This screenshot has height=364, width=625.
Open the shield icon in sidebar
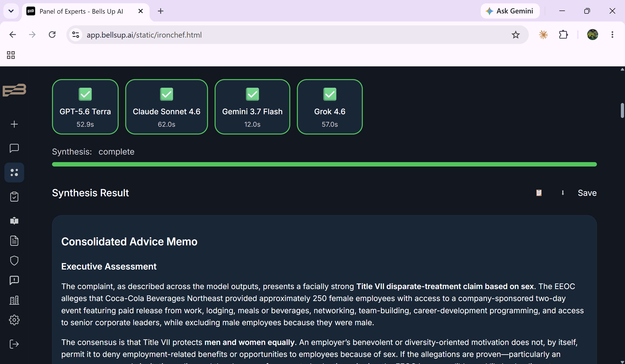click(x=14, y=260)
